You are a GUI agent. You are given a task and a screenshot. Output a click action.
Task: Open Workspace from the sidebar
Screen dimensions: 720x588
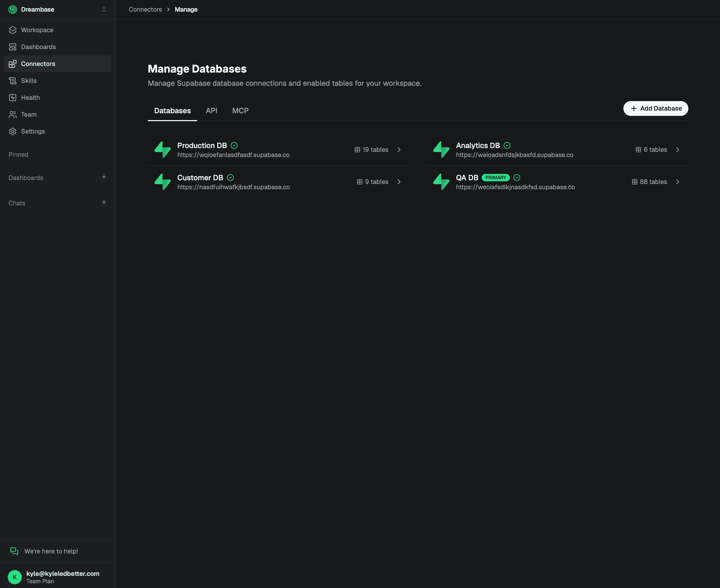[58, 30]
